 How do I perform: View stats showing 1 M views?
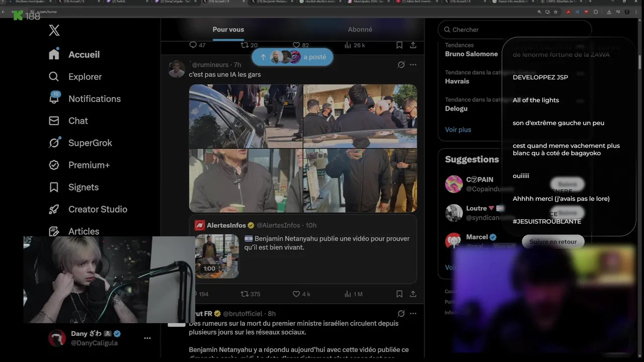coord(354,294)
